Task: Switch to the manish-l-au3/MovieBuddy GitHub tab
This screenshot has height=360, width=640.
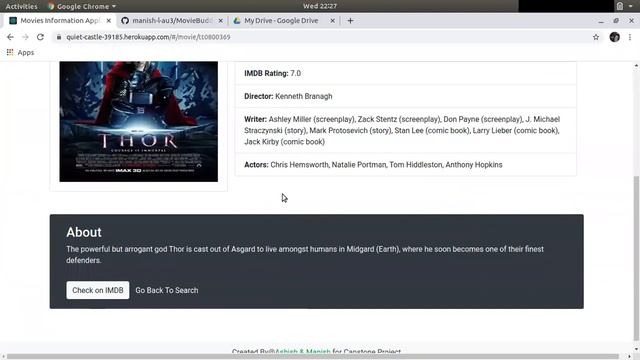Action: (171, 20)
